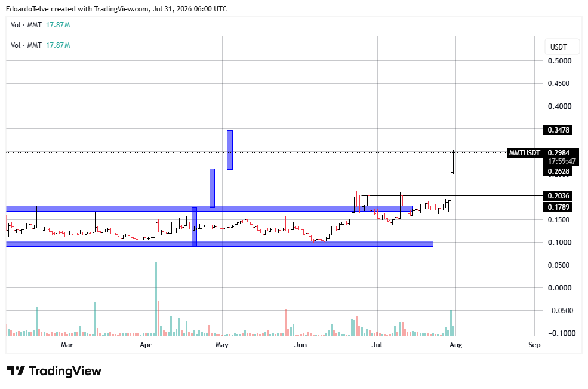This screenshot has width=588, height=389.
Task: Select the 0.2628 price label
Action: pos(558,171)
